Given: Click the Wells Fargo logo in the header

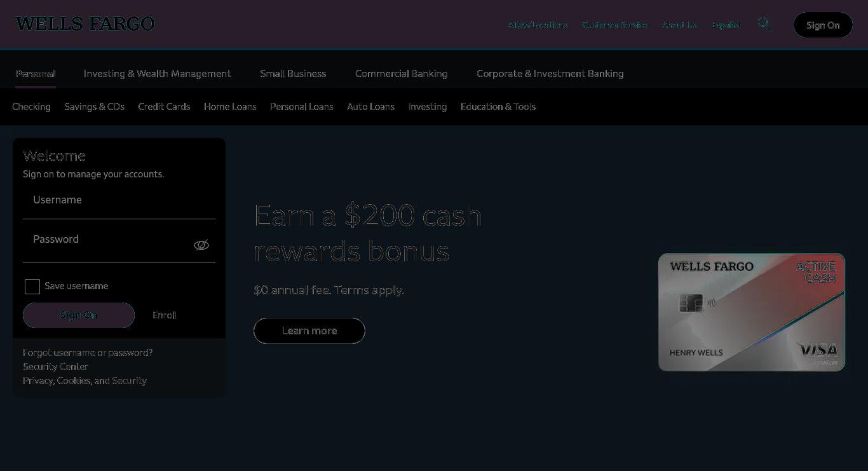Looking at the screenshot, I should click(85, 24).
